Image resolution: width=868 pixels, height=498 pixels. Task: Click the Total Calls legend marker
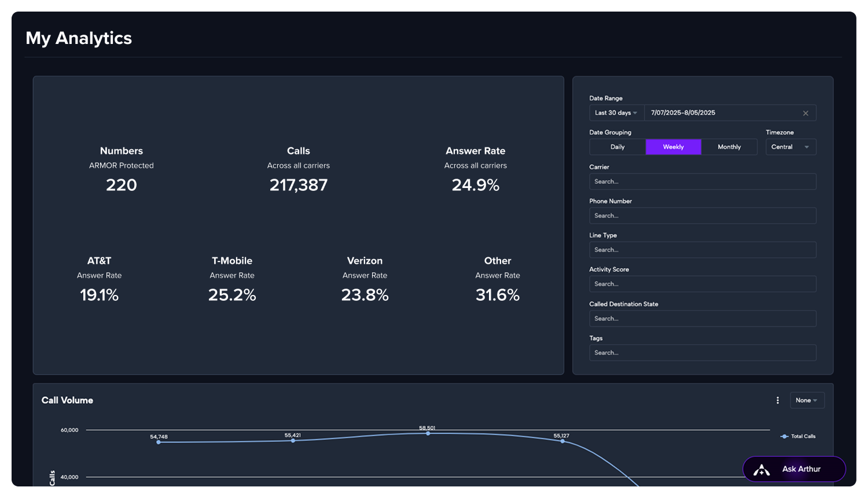pos(785,436)
